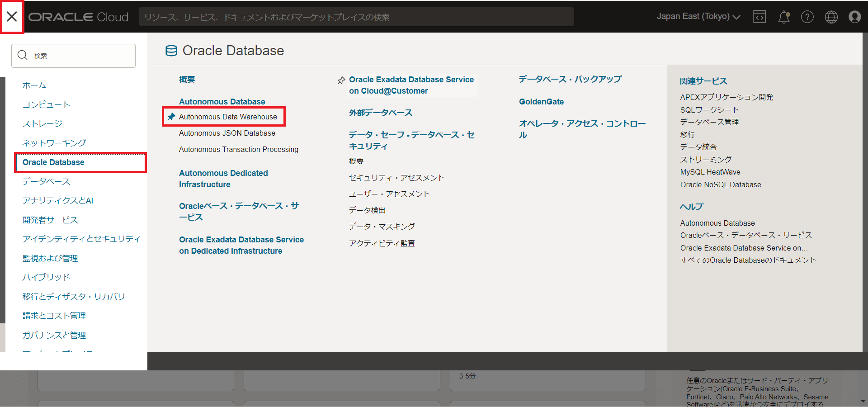Select コンピュート in the sidebar menu

coord(46,104)
